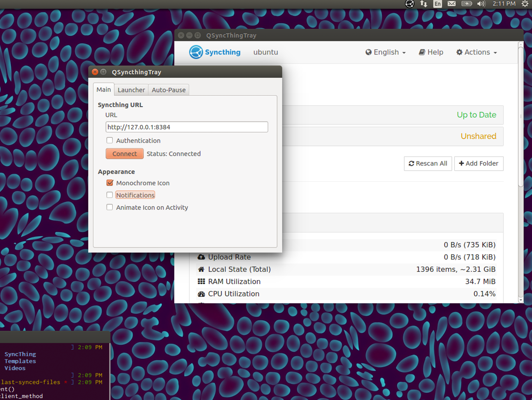Click the ubuntu device name
Viewport: 532px width, 400px height.
266,52
